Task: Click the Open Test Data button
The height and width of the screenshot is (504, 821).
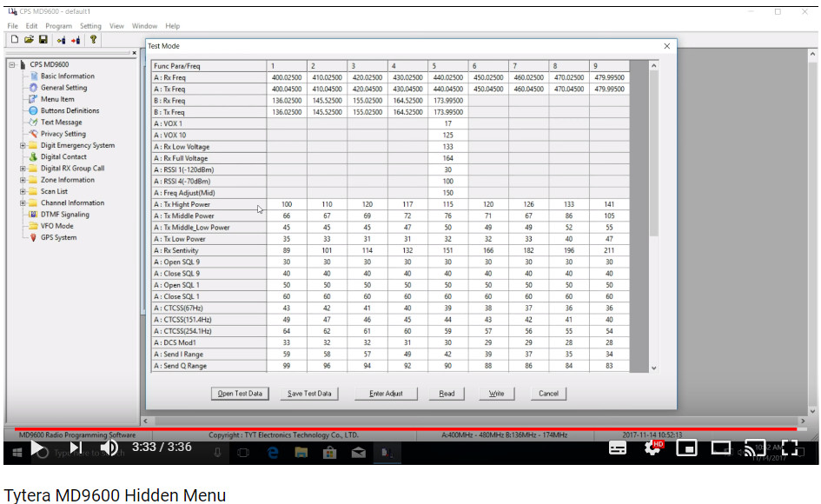Action: tap(240, 394)
